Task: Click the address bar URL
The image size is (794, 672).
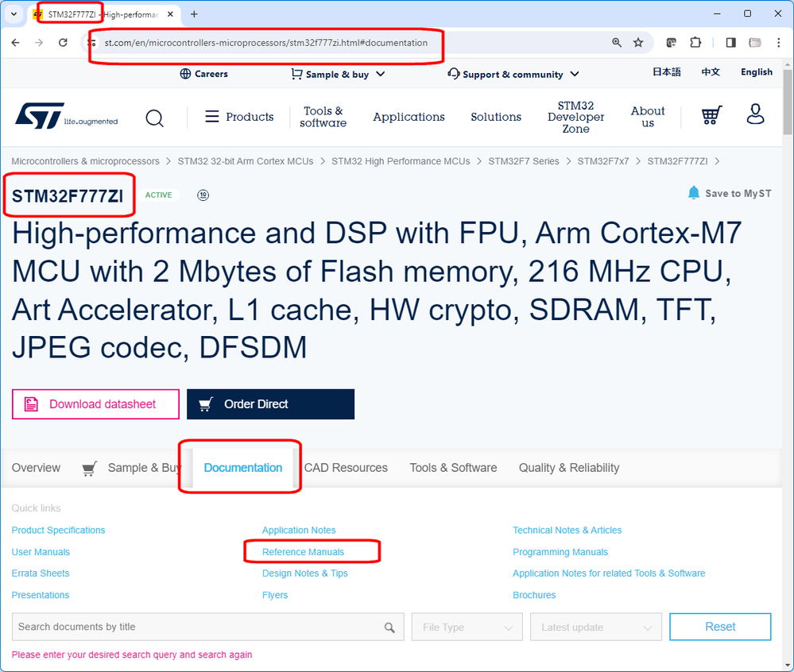Action: coord(265,43)
